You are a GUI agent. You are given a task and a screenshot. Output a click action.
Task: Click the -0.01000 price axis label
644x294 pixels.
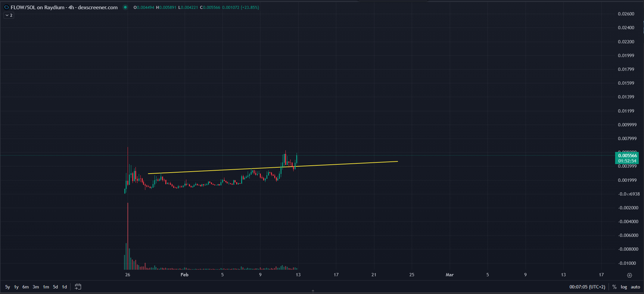627,263
